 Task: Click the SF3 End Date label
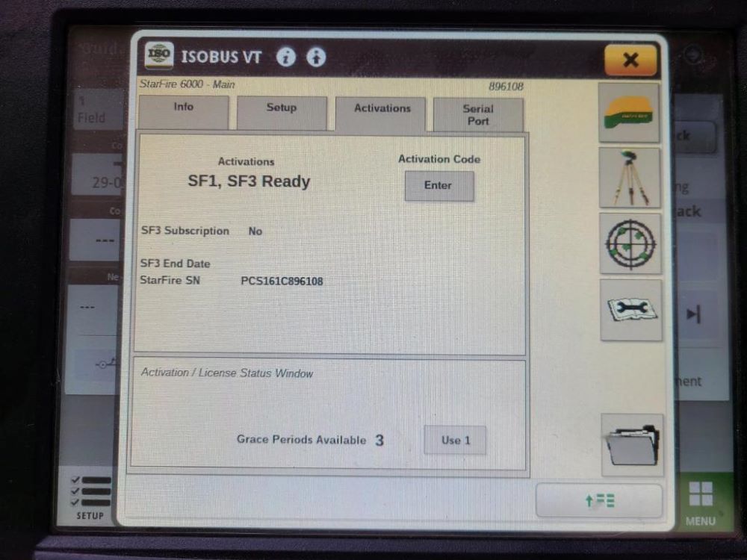coord(175,264)
